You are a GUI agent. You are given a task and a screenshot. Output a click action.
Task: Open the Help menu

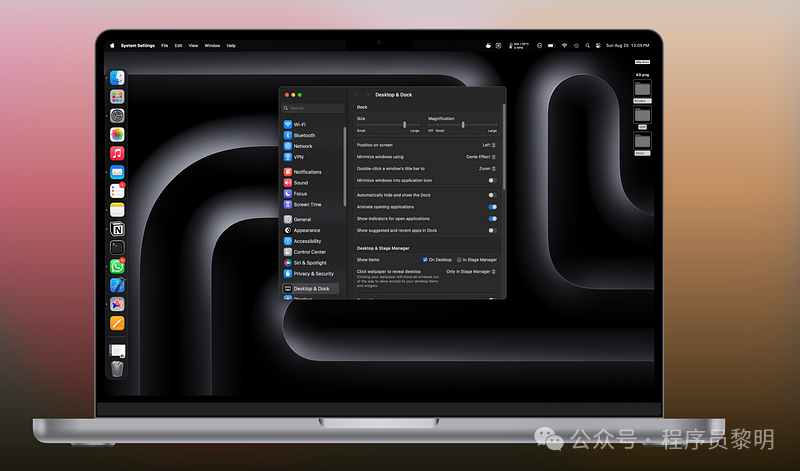pyautogui.click(x=231, y=45)
